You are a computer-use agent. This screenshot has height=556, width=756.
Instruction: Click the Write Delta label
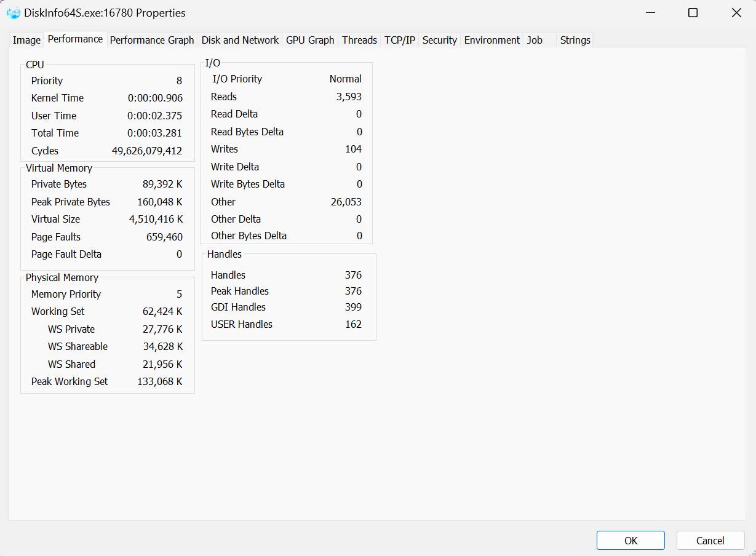(235, 167)
